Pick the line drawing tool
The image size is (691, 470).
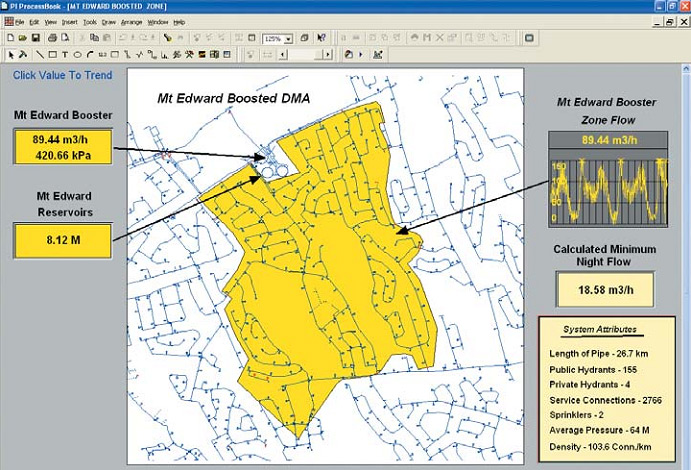pyautogui.click(x=40, y=55)
